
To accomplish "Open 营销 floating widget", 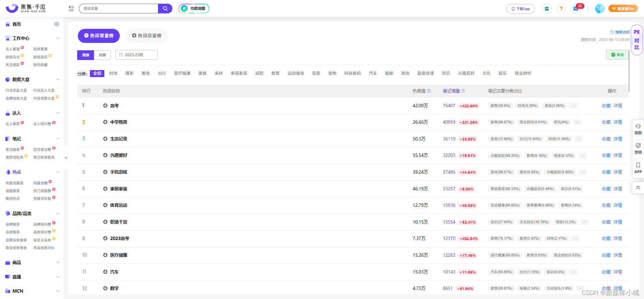I will tap(638, 148).
